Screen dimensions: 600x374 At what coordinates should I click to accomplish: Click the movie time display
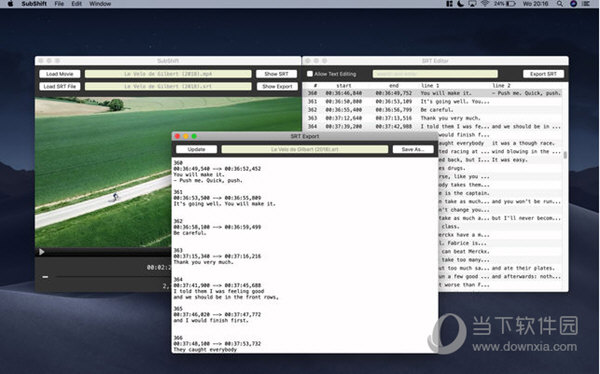tap(159, 267)
